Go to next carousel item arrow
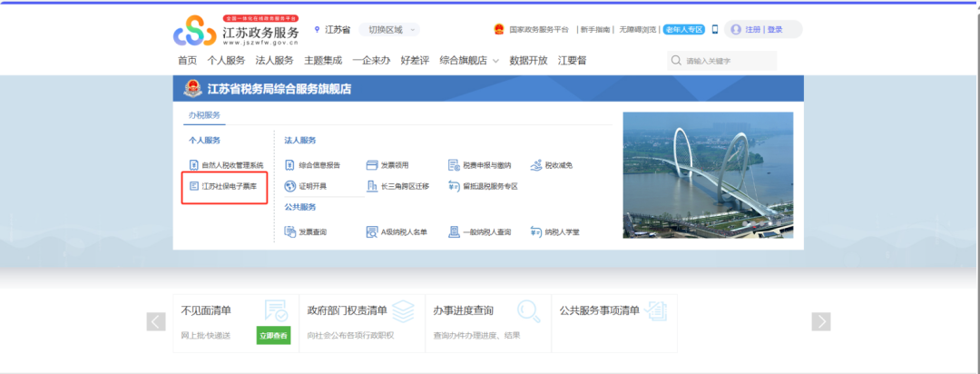Screen dimensions: 980x374 click(x=820, y=321)
